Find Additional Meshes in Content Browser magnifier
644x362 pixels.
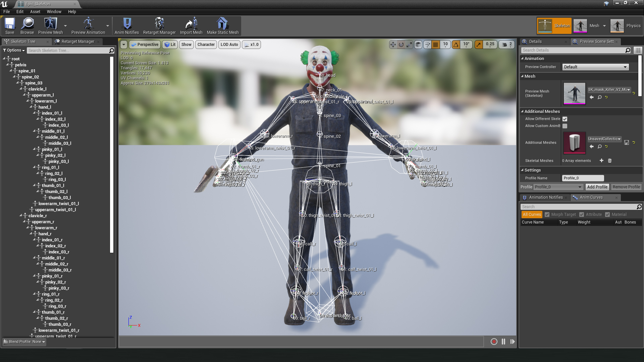tap(599, 147)
